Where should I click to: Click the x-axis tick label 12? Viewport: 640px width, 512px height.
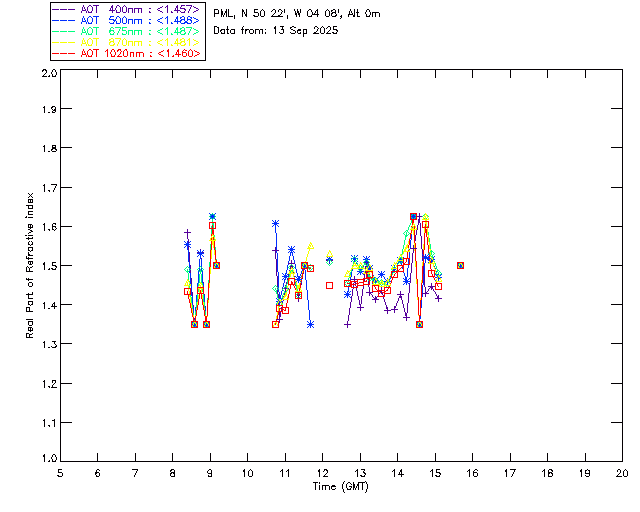322,473
